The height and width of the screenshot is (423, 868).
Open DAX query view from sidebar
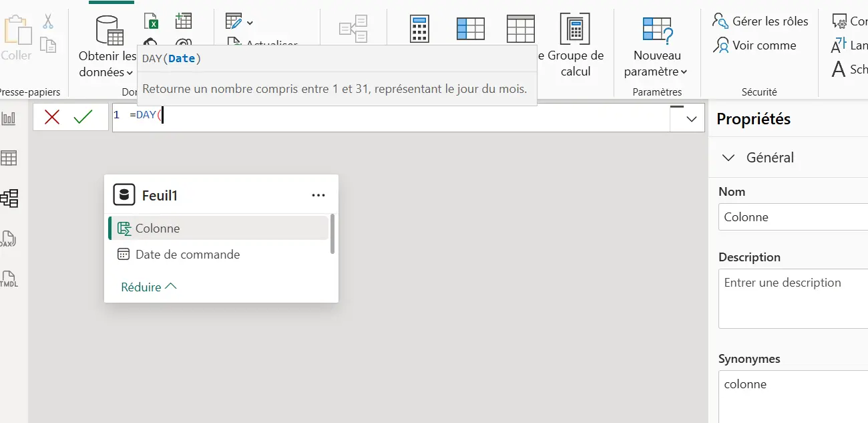8,239
